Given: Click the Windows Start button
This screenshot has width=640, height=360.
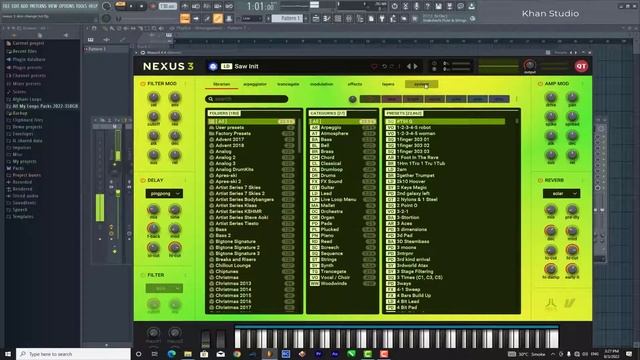Looking at the screenshot, I should tap(8, 354).
